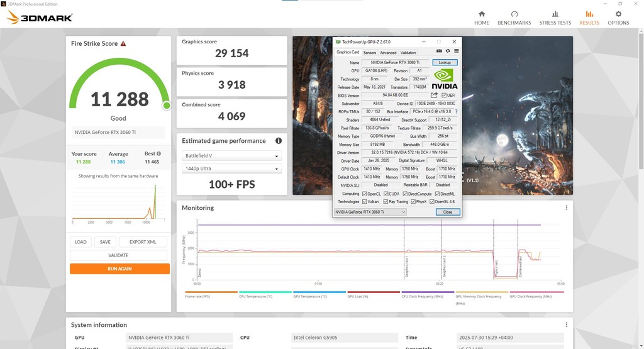Switch to the Advanced tab
The width and height of the screenshot is (644, 349).
pos(387,53)
